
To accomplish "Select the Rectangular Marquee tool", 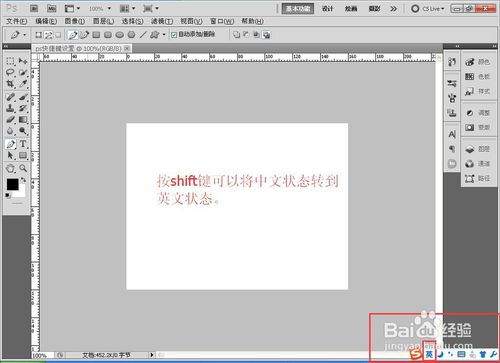I will point(10,61).
